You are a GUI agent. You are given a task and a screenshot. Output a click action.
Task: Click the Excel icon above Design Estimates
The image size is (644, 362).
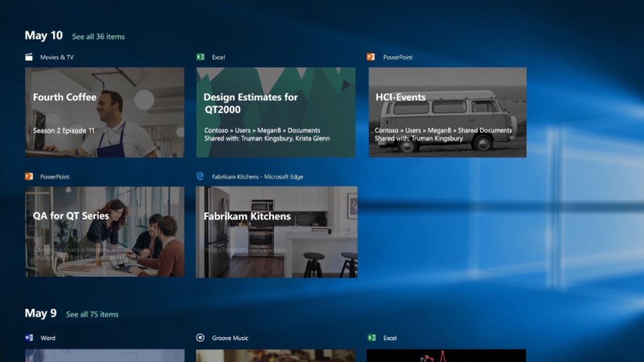click(201, 57)
